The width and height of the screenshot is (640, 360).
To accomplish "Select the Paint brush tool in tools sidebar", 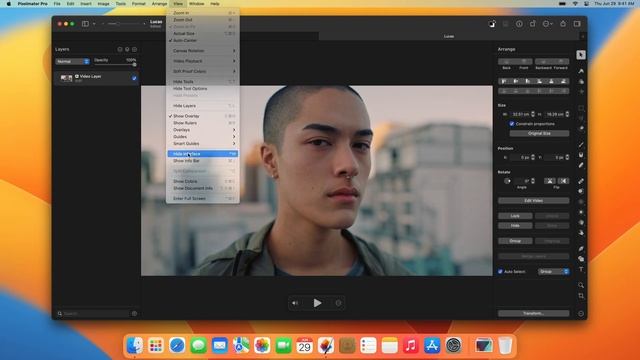I will tap(581, 145).
